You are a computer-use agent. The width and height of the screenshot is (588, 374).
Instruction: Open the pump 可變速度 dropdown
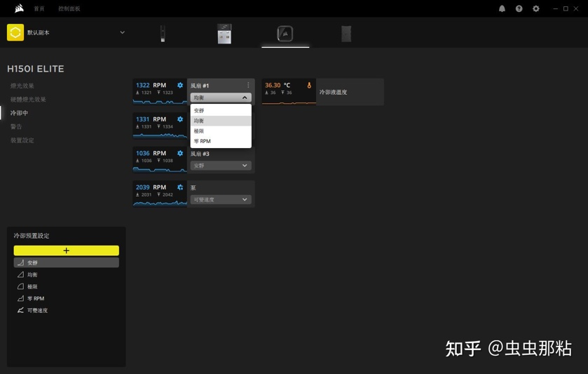(x=221, y=199)
